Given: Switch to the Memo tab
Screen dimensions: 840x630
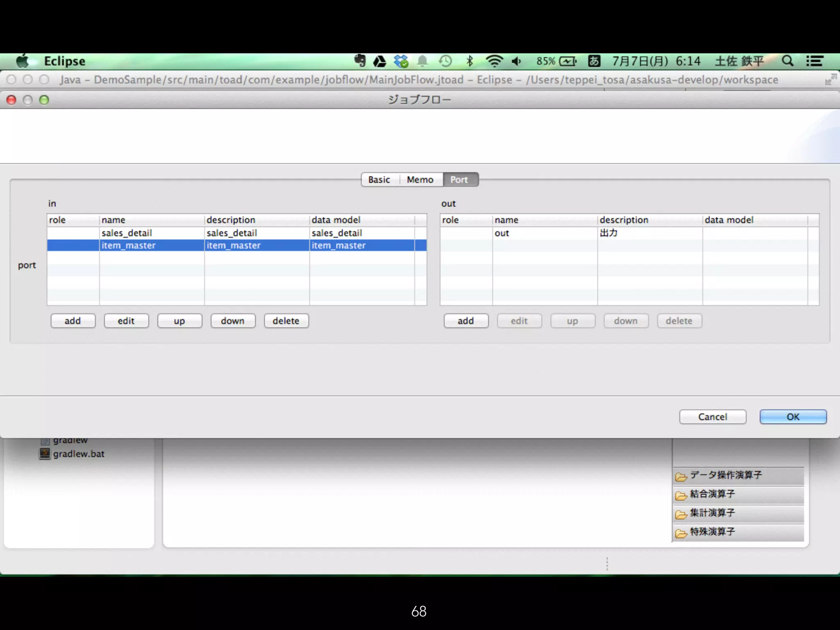Looking at the screenshot, I should point(420,180).
